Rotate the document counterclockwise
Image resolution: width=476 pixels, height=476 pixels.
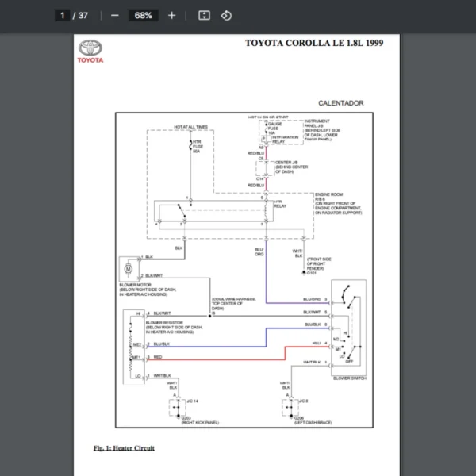tap(226, 16)
